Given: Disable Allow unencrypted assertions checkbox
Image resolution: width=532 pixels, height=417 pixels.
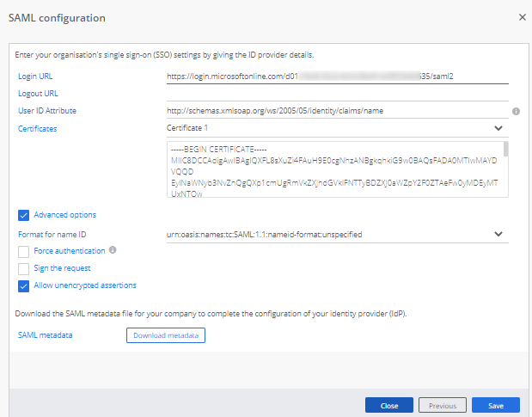Looking at the screenshot, I should pyautogui.click(x=24, y=285).
